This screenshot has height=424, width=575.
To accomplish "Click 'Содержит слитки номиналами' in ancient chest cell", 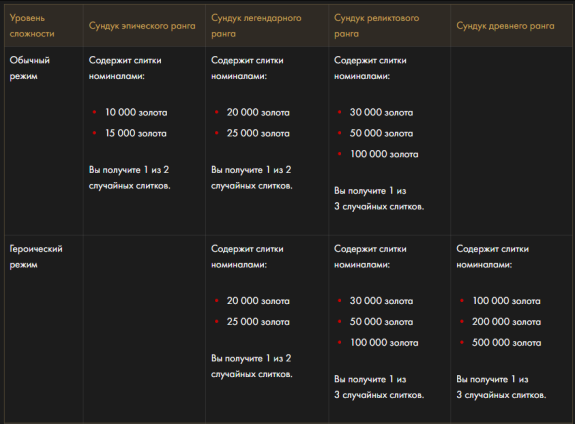I will tap(492, 256).
